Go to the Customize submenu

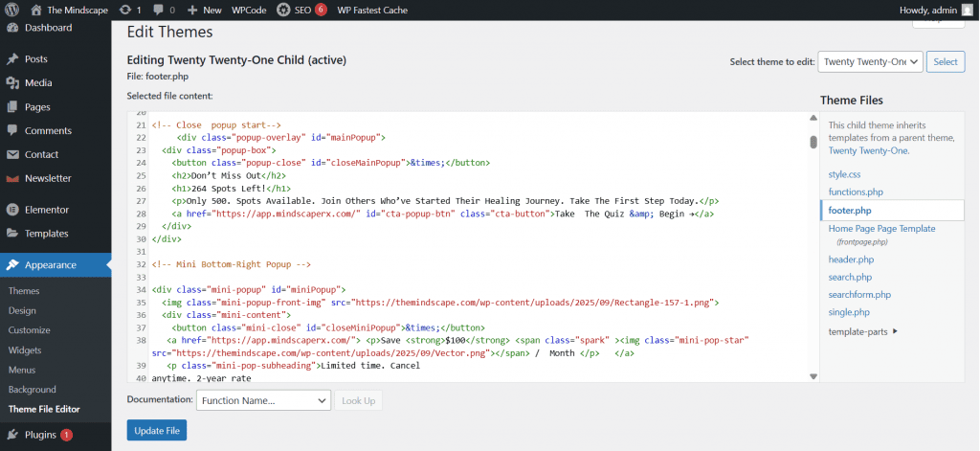tap(29, 329)
